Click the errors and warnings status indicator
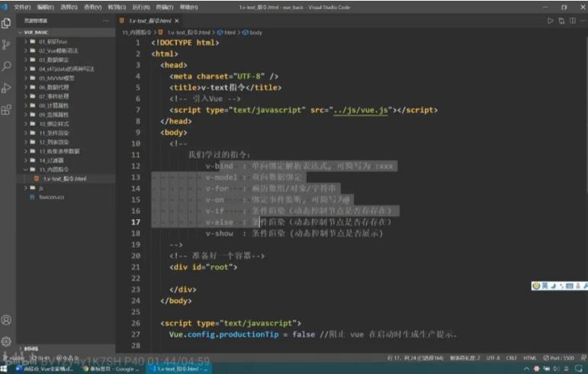 68,358
